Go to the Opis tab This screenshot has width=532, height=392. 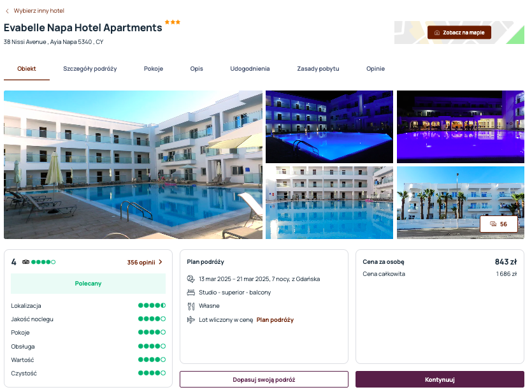click(196, 69)
